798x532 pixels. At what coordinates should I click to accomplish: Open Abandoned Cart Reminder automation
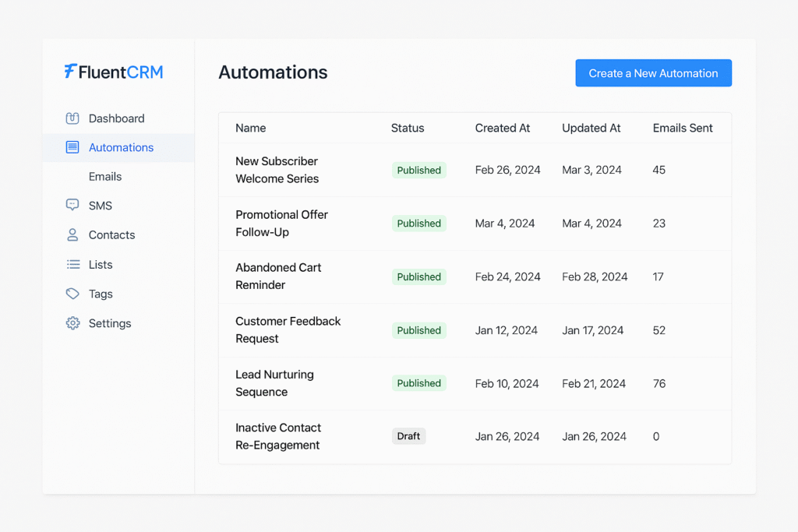point(278,277)
